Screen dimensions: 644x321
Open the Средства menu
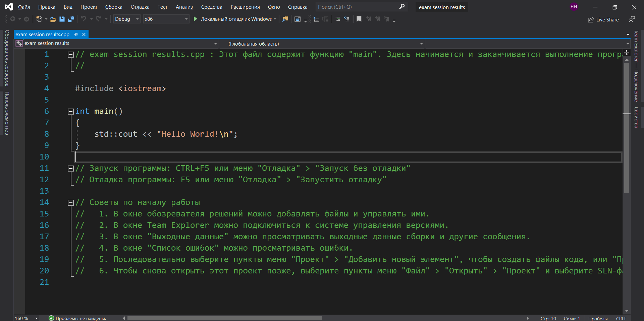tap(212, 7)
